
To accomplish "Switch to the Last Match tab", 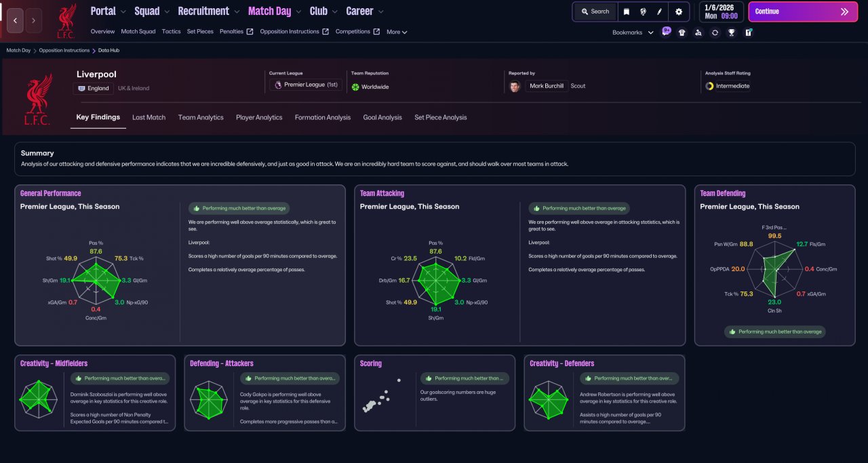I will tap(149, 117).
